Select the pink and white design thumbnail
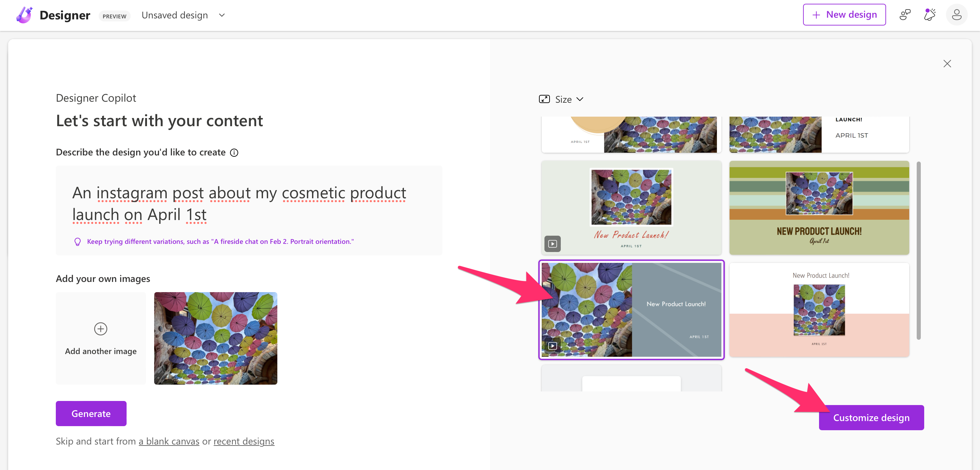 (x=819, y=309)
